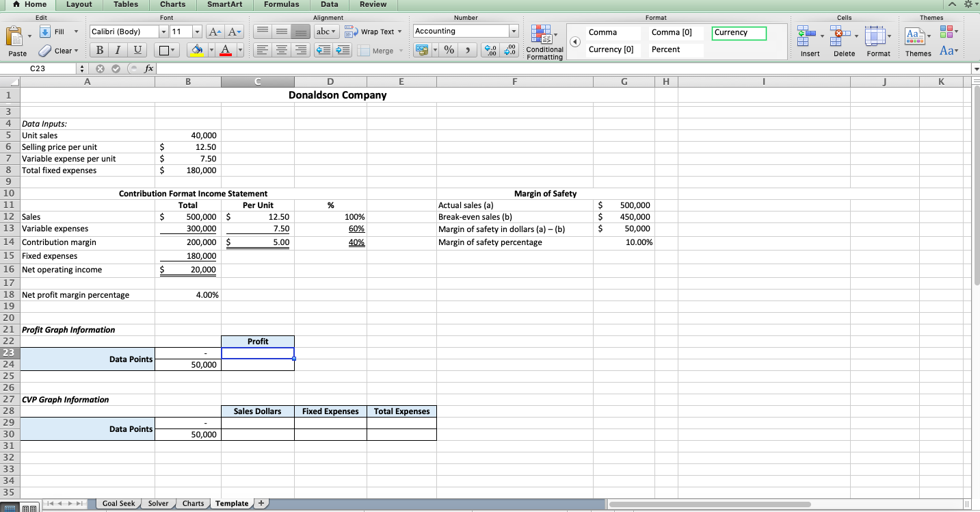Screen dimensions: 980x512
Task: Apply the Currency cell style
Action: point(739,32)
